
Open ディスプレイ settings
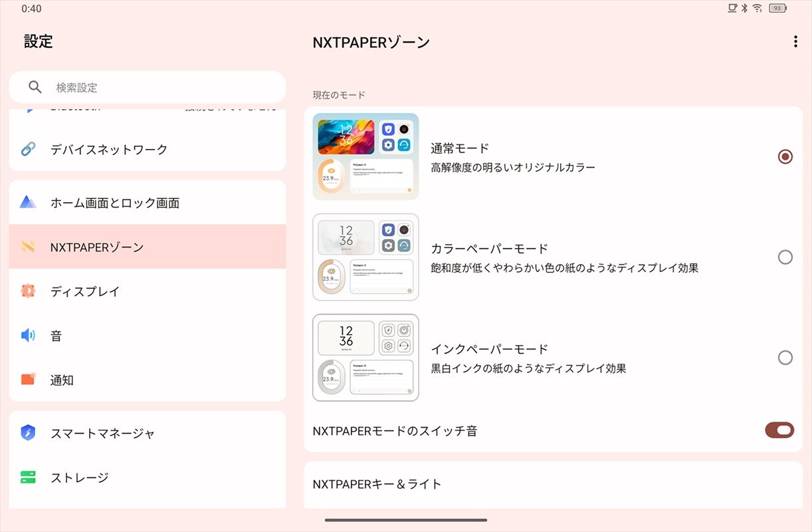coord(148,291)
